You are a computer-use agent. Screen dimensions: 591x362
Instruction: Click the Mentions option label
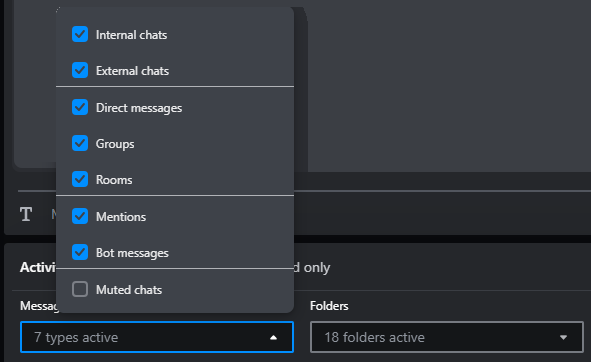(121, 217)
